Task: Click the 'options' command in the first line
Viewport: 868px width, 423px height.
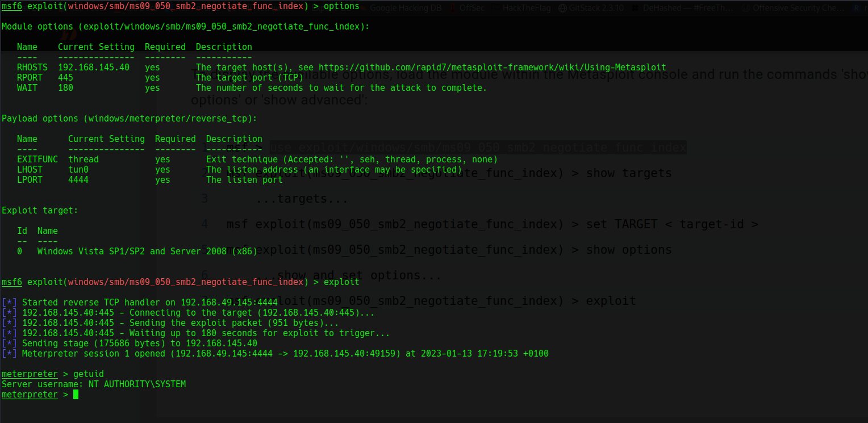Action: click(341, 6)
